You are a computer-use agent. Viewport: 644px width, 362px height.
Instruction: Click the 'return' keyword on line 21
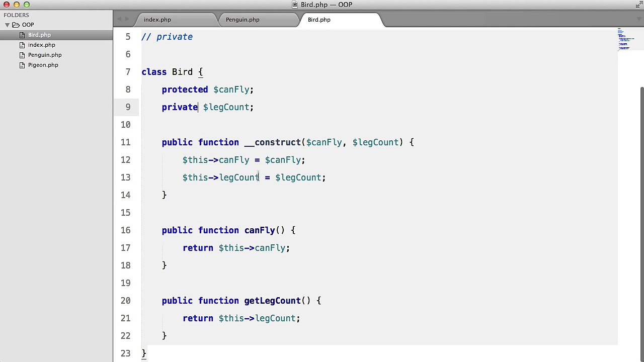(x=198, y=318)
